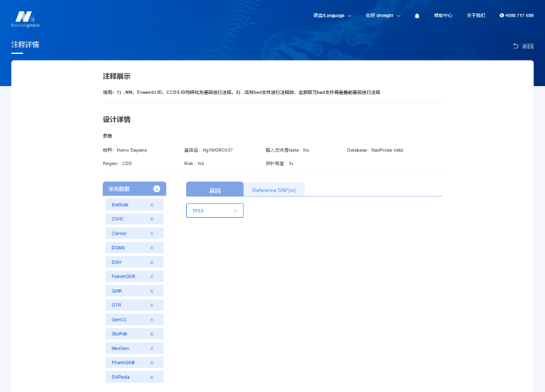545x392 pixels.
Task: Click the download-all icon beside 所有数据
Action: [157, 189]
